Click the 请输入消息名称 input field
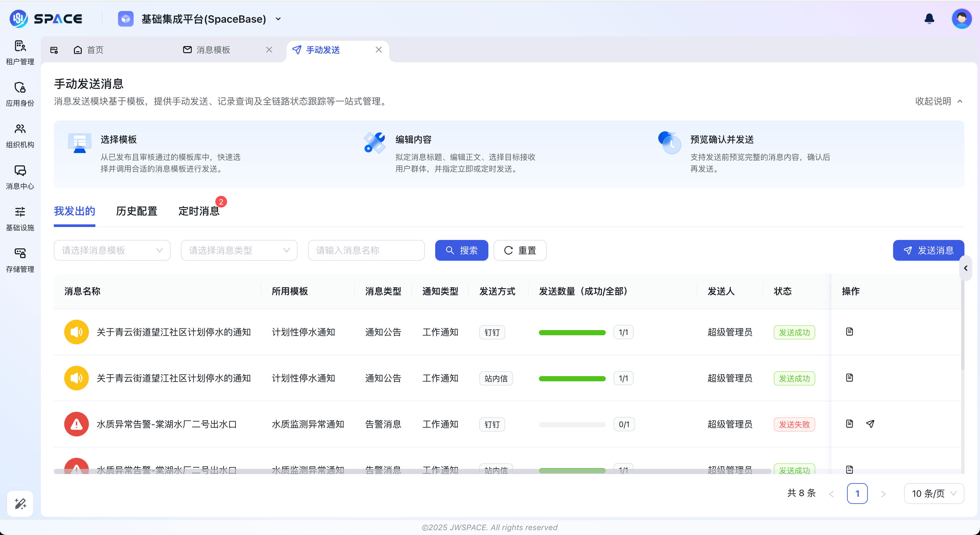The image size is (980, 535). coord(366,250)
